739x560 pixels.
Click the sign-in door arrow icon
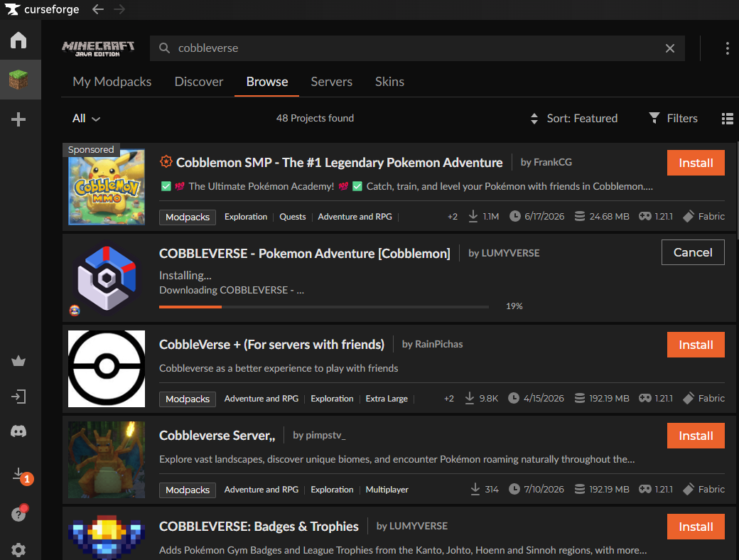tap(18, 397)
